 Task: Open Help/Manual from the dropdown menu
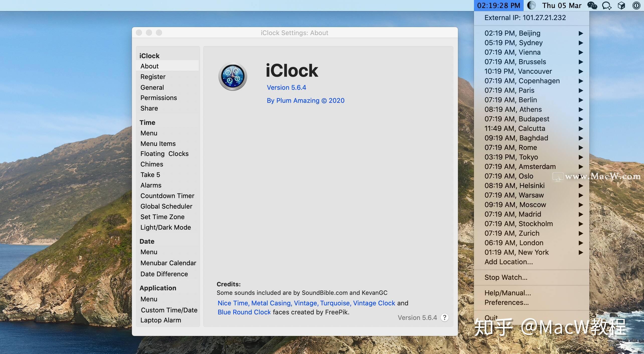point(507,293)
